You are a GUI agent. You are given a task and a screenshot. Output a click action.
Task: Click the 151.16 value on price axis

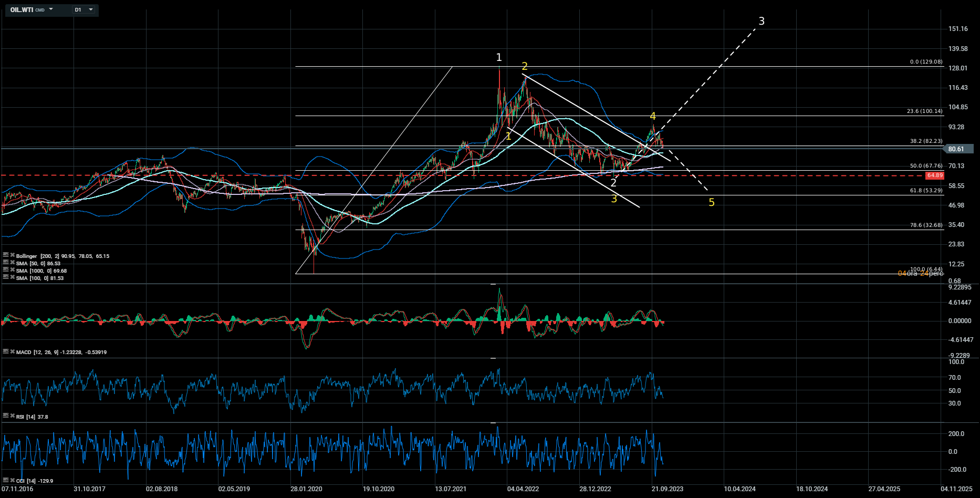pos(958,29)
